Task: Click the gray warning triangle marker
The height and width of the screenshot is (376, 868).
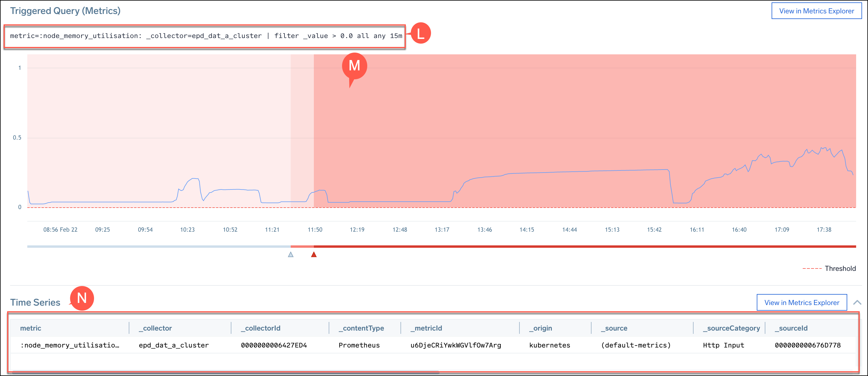Action: point(291,255)
